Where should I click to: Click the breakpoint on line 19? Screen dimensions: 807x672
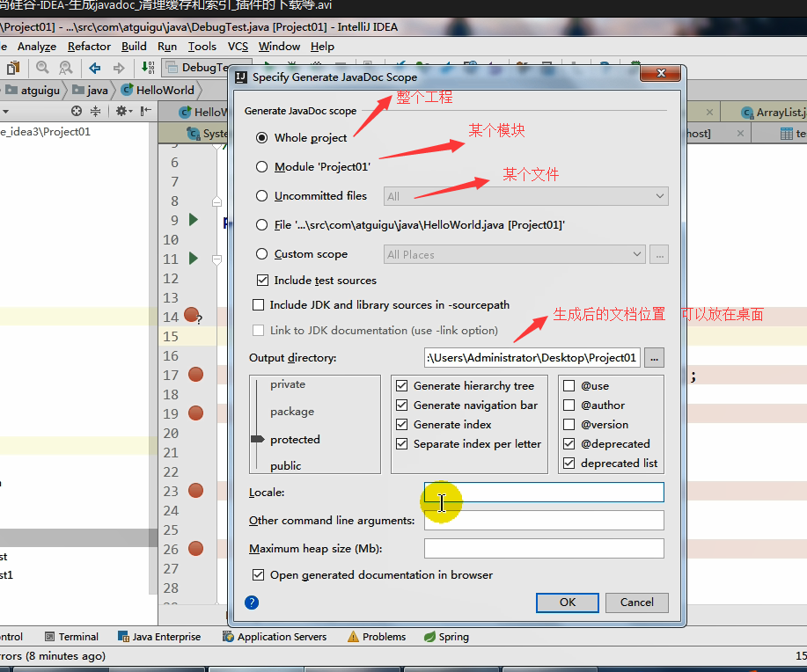coord(195,413)
